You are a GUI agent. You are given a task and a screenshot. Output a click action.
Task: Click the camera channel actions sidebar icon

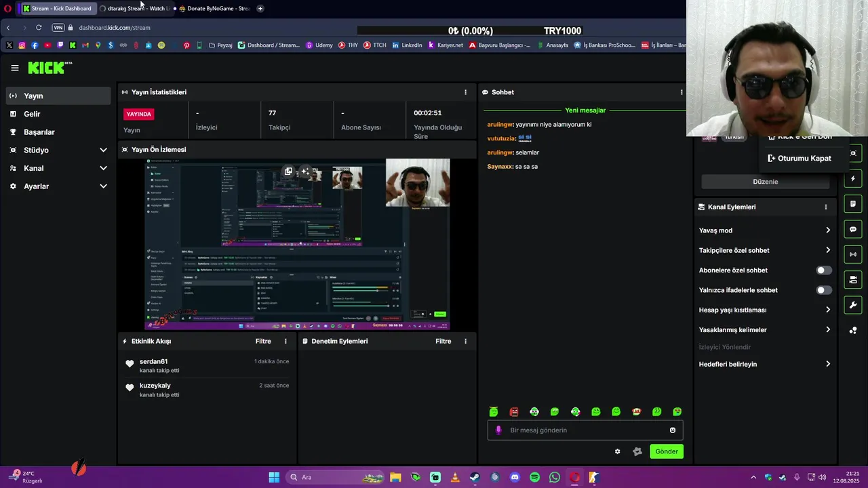853,279
